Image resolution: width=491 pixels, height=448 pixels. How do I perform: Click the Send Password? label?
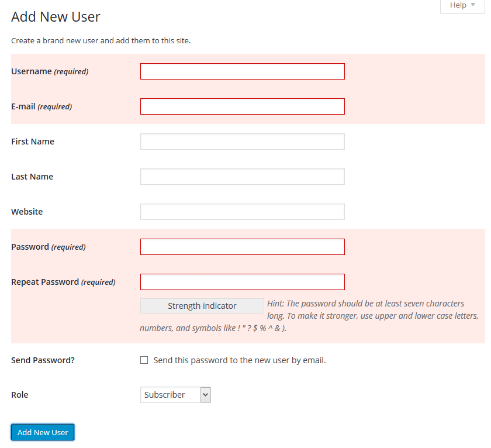43,360
